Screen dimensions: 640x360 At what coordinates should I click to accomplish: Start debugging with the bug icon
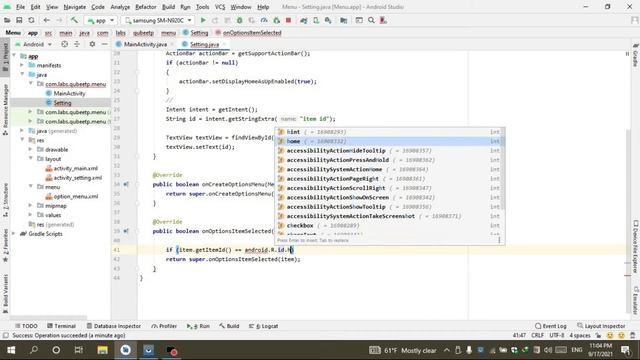(x=240, y=20)
